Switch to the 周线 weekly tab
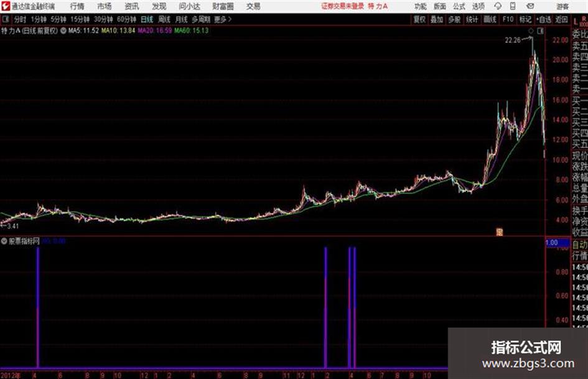 [x=164, y=19]
